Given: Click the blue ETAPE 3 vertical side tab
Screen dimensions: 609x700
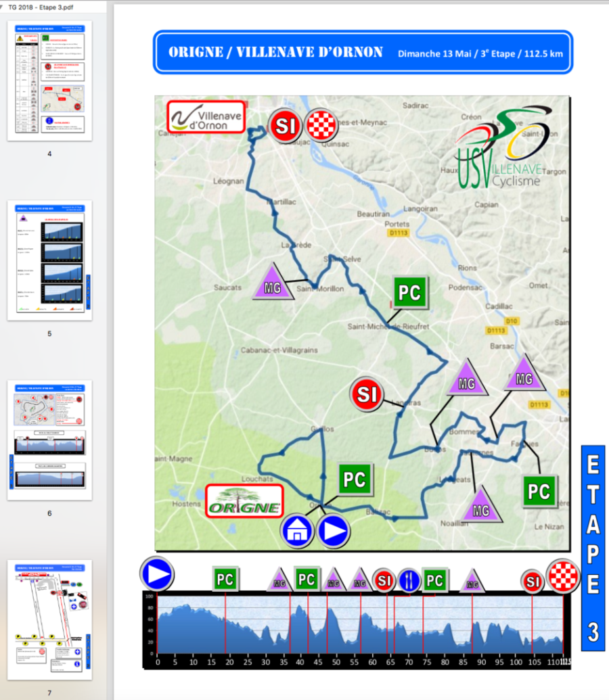Looking at the screenshot, I should [x=592, y=548].
